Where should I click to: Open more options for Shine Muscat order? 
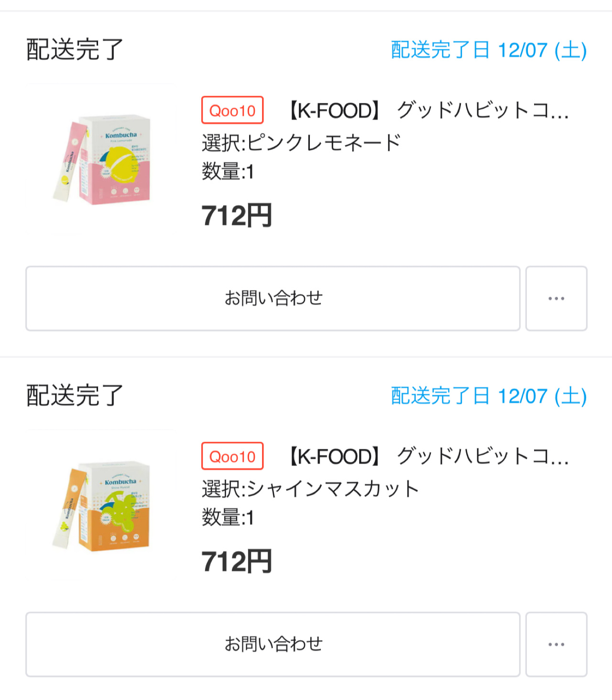click(556, 644)
